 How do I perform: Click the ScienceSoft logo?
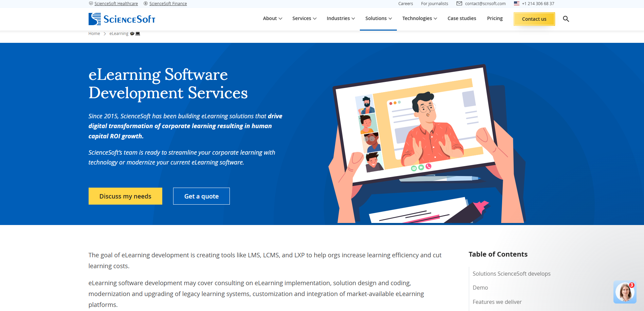pyautogui.click(x=122, y=19)
